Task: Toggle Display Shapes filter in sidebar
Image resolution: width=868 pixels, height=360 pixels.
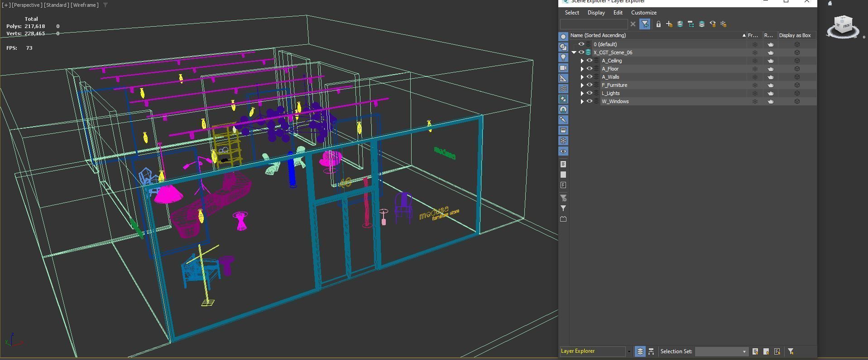Action: (x=563, y=47)
